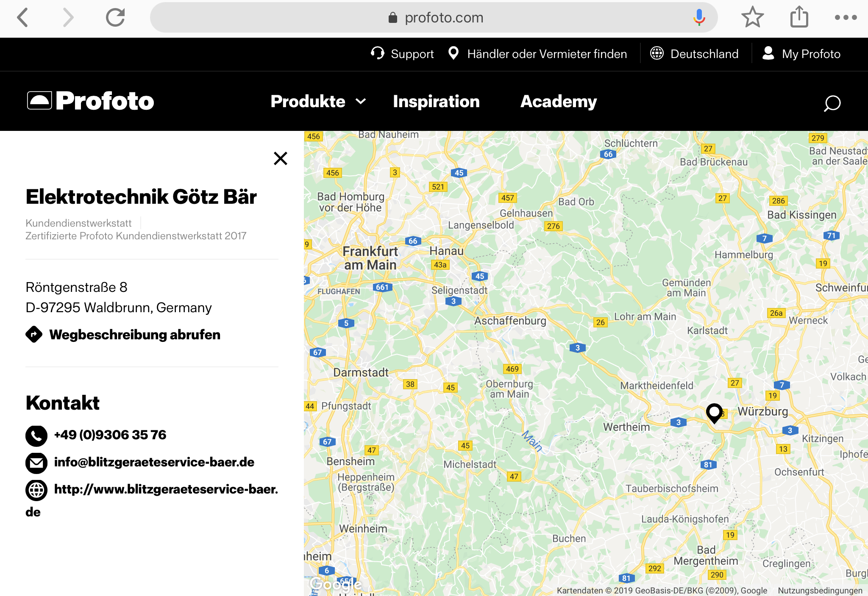Click the Profoto logo
The height and width of the screenshot is (596, 868).
[x=90, y=101]
